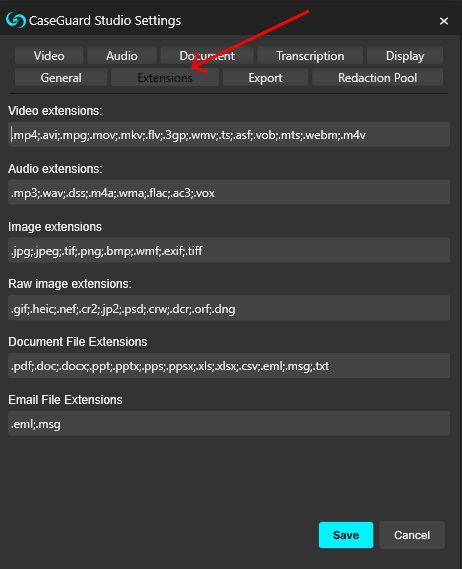Click inside the Image extensions field

click(x=229, y=250)
